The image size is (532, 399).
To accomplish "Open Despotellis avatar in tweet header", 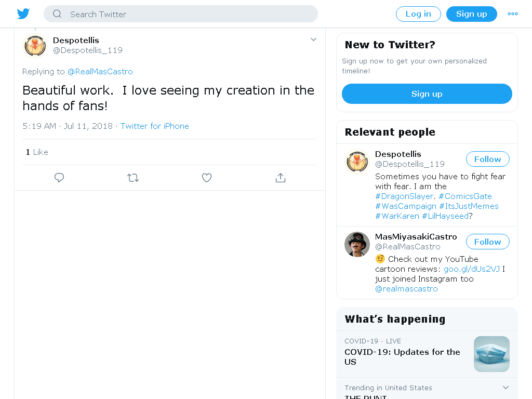I will [x=35, y=46].
